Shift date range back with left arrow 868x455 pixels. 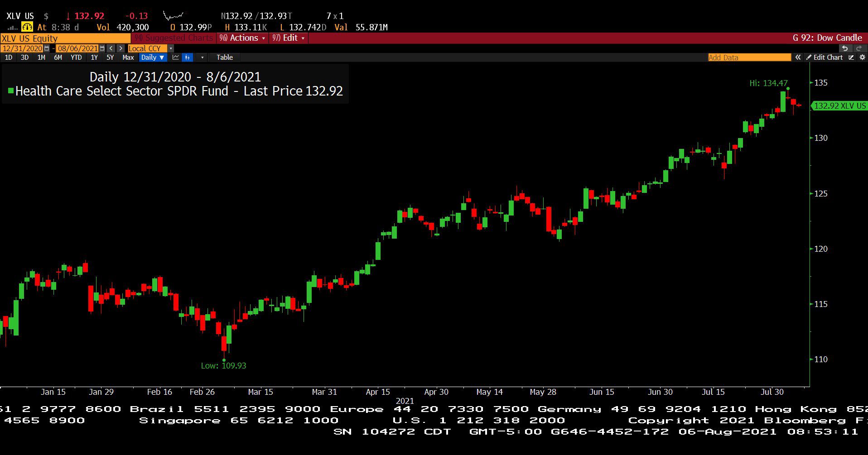pos(111,48)
